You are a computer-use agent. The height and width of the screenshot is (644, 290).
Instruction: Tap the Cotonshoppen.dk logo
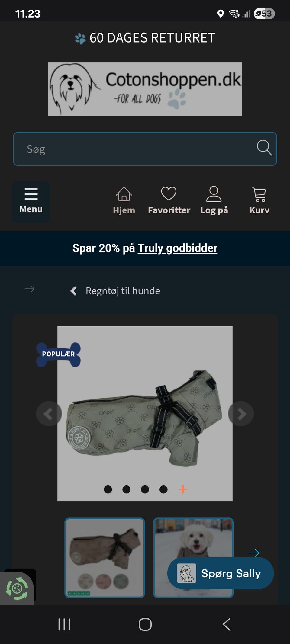(145, 89)
